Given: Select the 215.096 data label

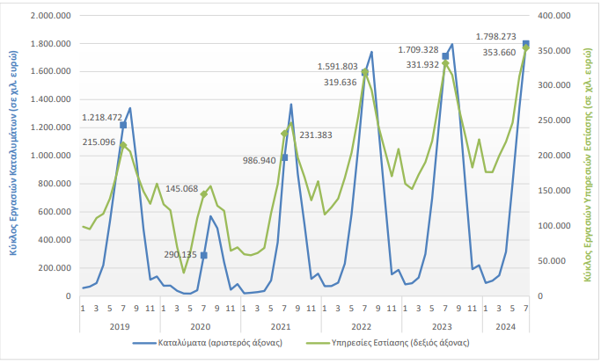Looking at the screenshot, I should 99,142.
